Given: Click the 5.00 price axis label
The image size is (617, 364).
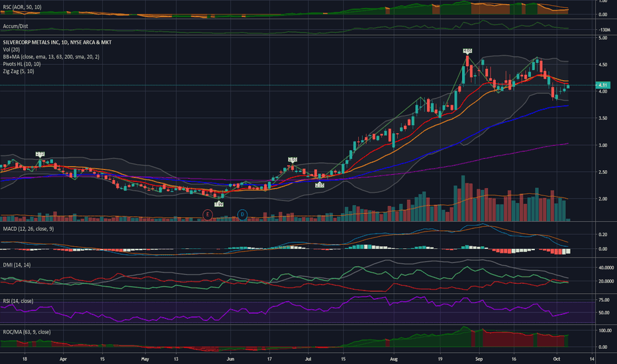Looking at the screenshot, I should (x=603, y=38).
